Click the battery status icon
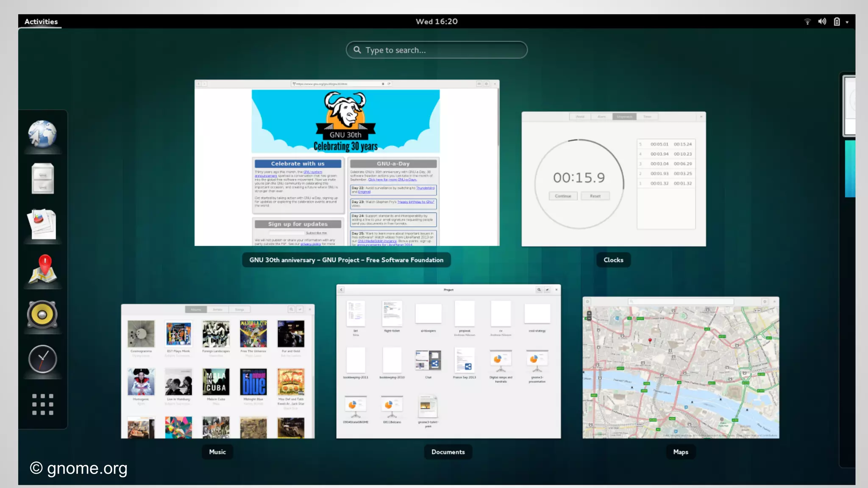 tap(837, 22)
